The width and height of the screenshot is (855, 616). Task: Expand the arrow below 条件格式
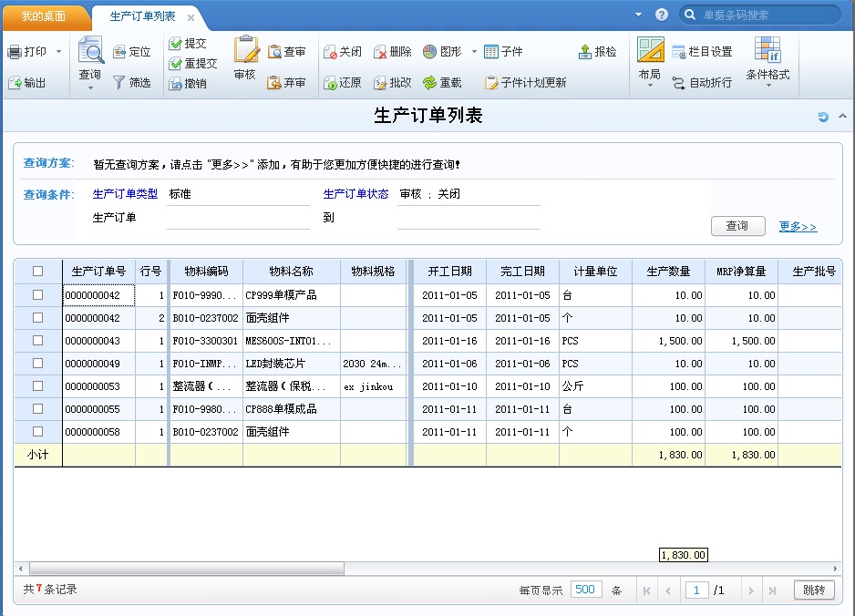click(768, 86)
